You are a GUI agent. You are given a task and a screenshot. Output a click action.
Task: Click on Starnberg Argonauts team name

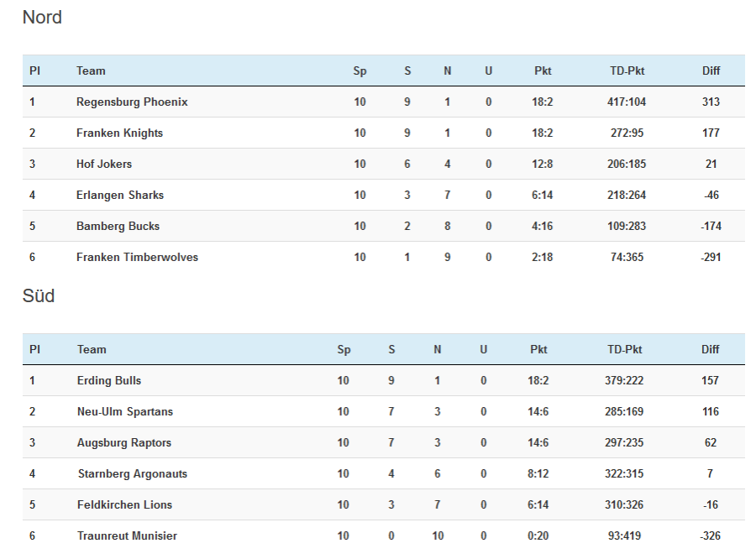pyautogui.click(x=132, y=474)
